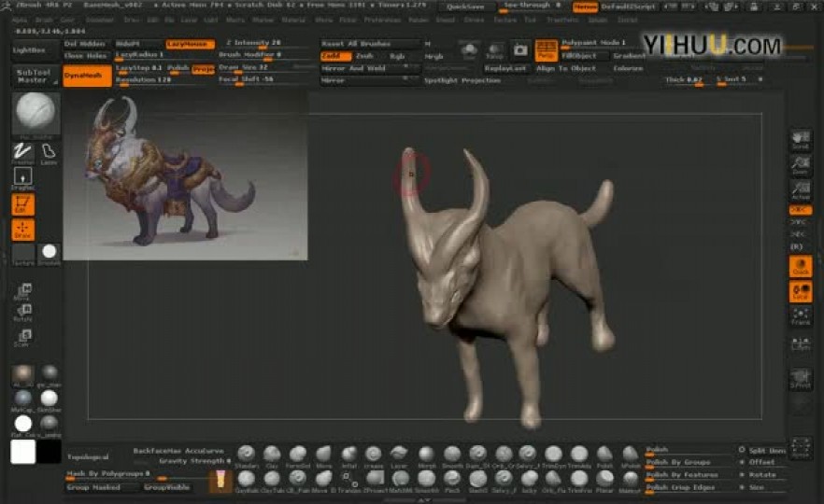Choose the SkinShade material sphere
This screenshot has height=504, width=824.
coord(49,399)
